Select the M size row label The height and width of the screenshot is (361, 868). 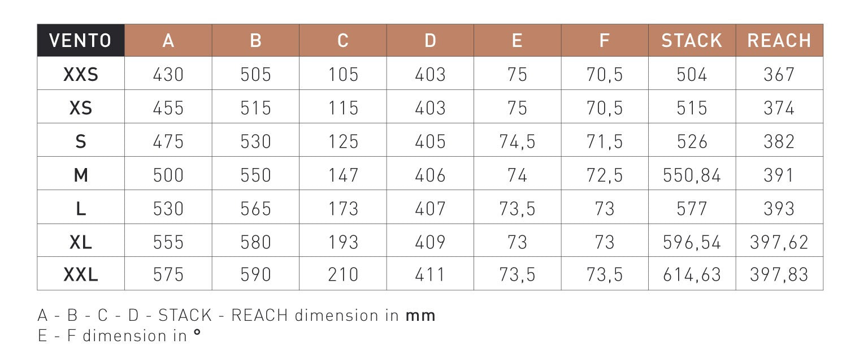pyautogui.click(x=80, y=175)
